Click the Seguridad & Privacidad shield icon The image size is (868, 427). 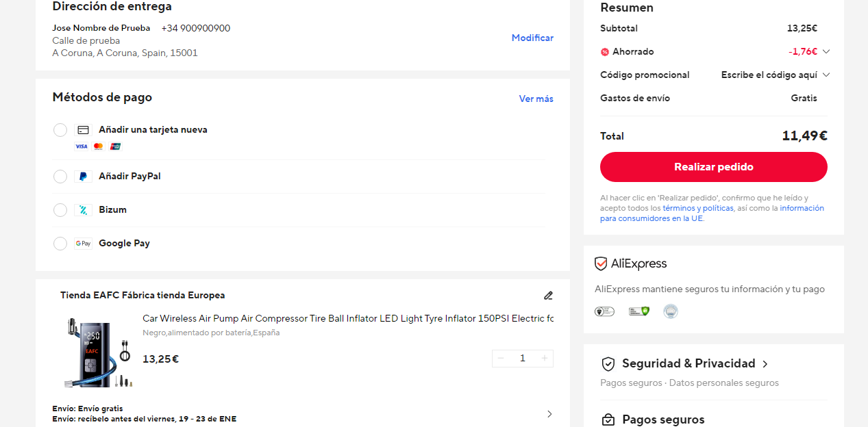(608, 364)
